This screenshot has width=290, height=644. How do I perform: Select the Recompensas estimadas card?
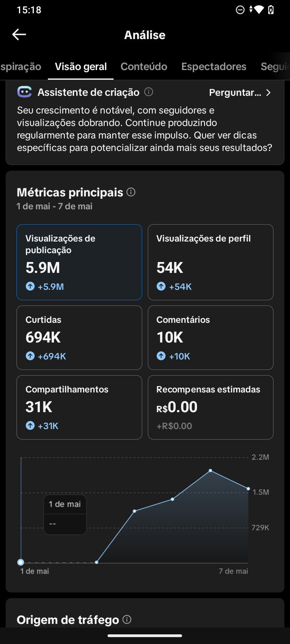(x=211, y=407)
